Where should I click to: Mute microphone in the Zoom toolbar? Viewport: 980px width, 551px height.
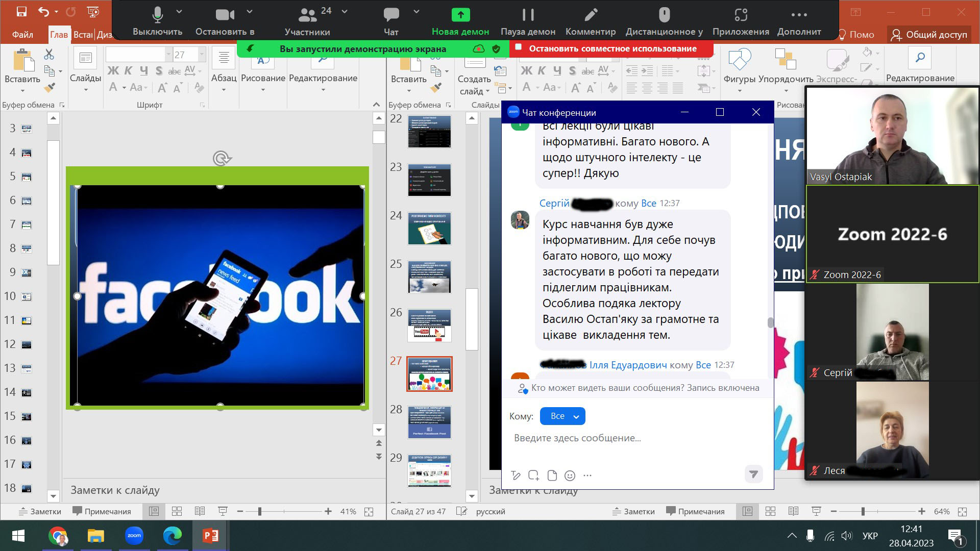click(x=157, y=21)
